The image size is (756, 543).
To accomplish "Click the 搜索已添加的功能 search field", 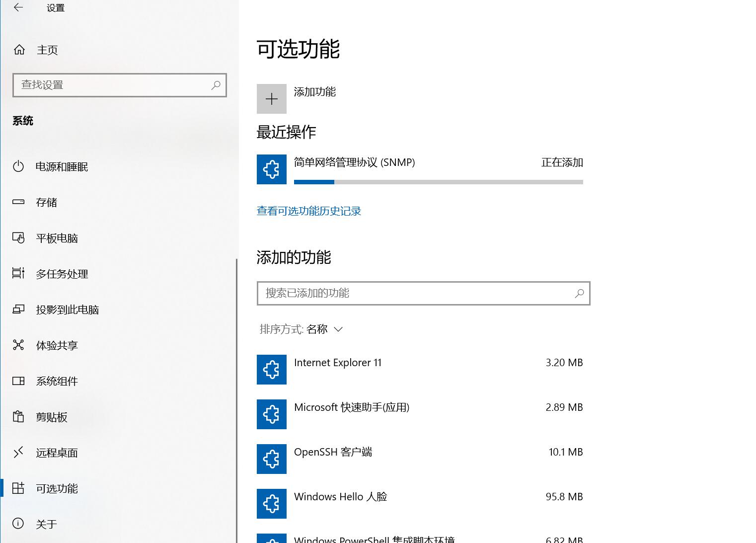I will [424, 293].
